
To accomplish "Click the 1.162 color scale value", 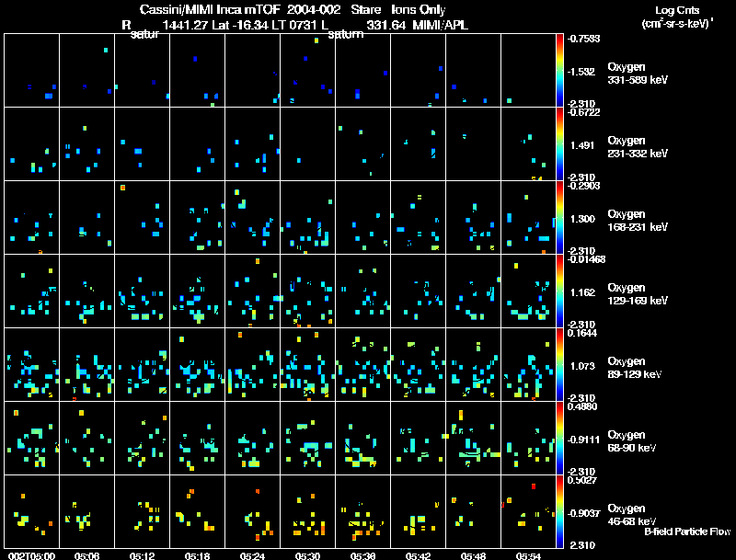I will pos(582,292).
